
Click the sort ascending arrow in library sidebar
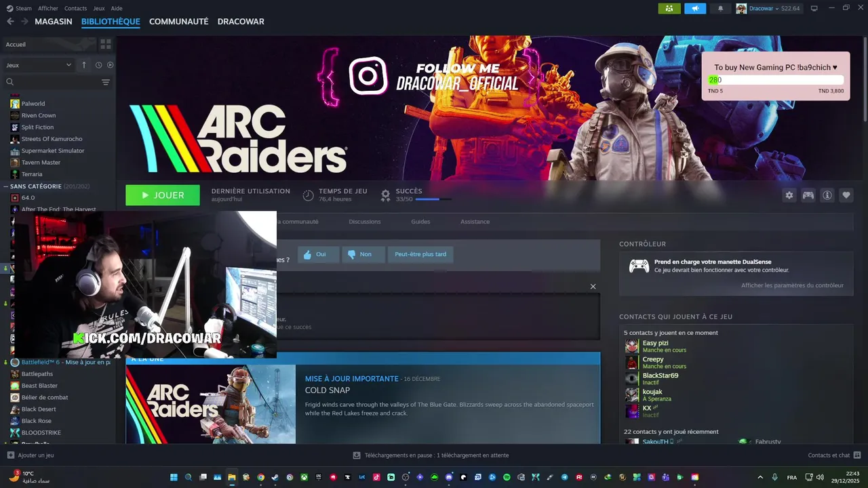[84, 65]
